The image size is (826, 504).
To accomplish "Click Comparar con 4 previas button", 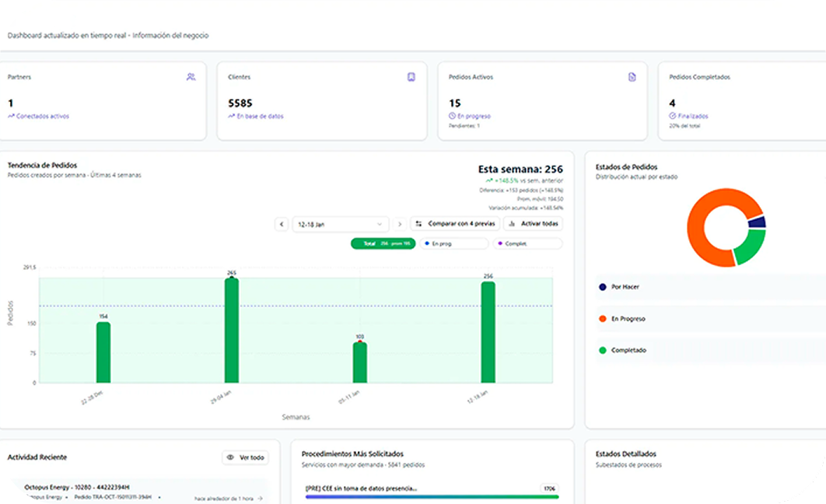I will click(454, 224).
